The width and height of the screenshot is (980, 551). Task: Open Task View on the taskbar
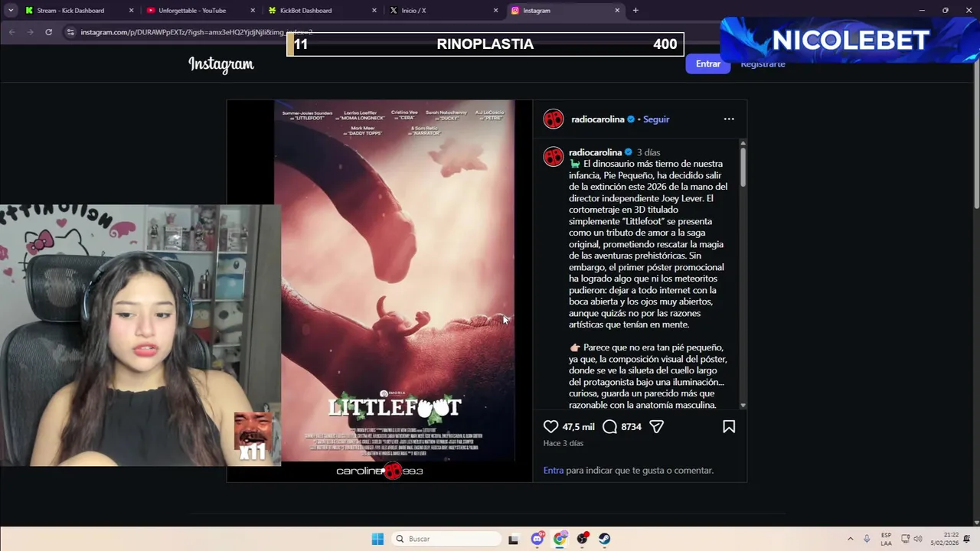pos(513,539)
